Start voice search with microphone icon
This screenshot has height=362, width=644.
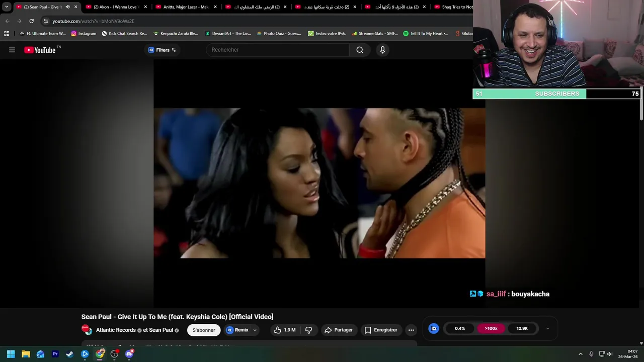tap(382, 50)
